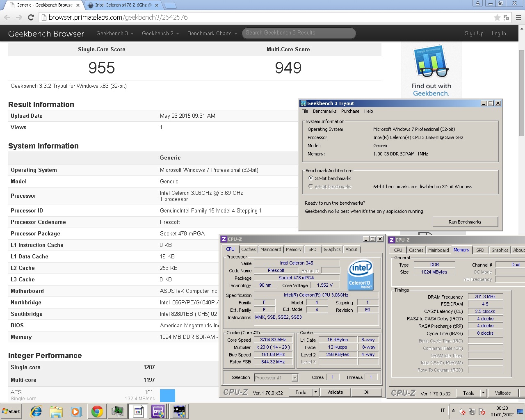Image resolution: width=525 pixels, height=420 pixels.
Task: Click the Sign Up link
Action: tap(474, 34)
